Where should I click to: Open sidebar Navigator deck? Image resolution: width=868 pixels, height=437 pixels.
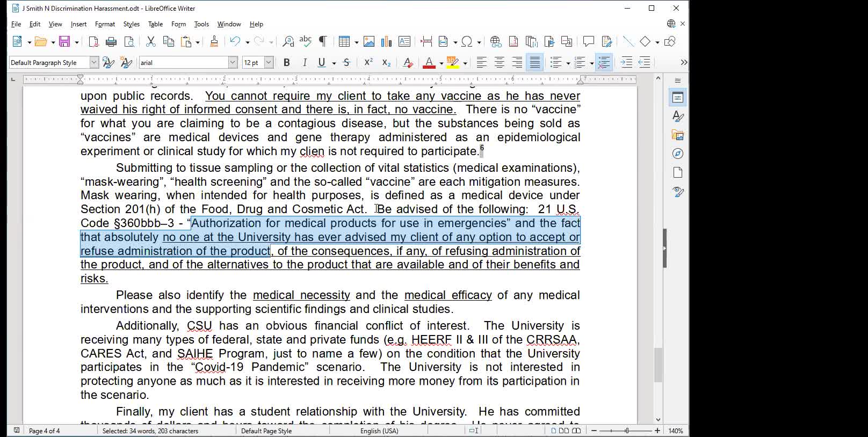coord(678,154)
